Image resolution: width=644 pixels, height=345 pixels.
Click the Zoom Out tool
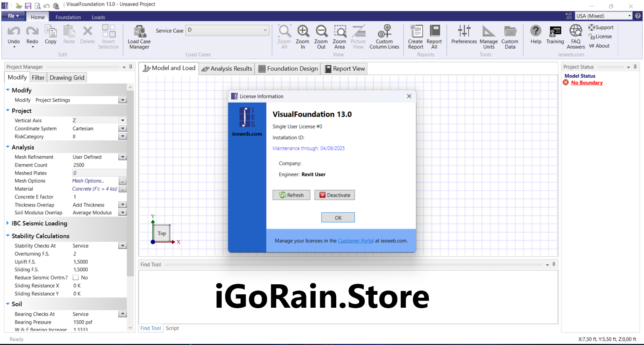[321, 37]
